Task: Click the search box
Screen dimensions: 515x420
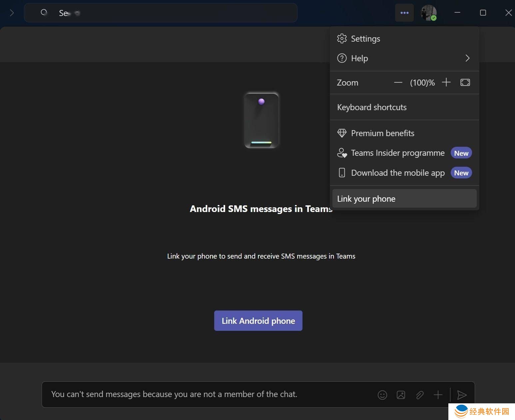Action: pos(161,13)
